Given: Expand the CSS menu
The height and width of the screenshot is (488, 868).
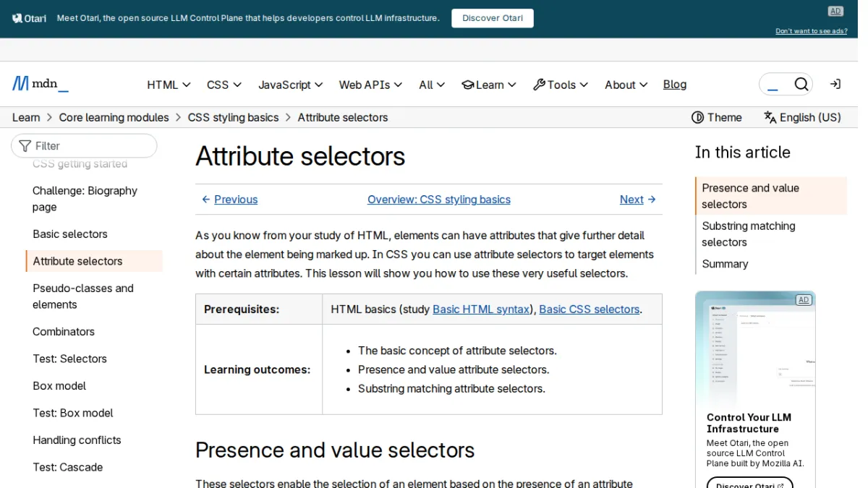Looking at the screenshot, I should pos(224,85).
